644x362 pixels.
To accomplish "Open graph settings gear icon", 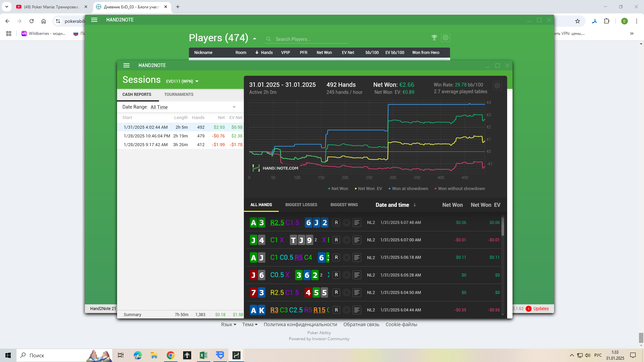I will (x=497, y=86).
